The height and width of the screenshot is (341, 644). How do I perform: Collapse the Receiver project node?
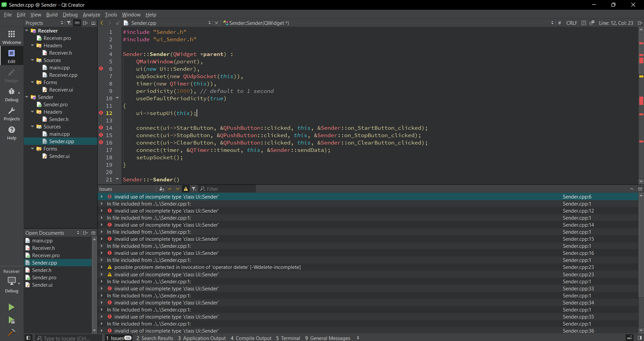(x=27, y=31)
